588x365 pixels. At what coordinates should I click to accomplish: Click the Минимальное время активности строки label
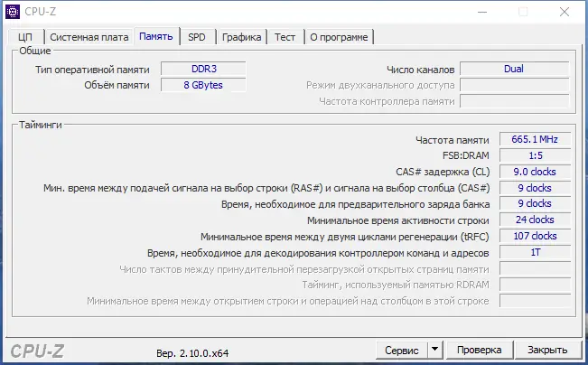click(x=398, y=220)
